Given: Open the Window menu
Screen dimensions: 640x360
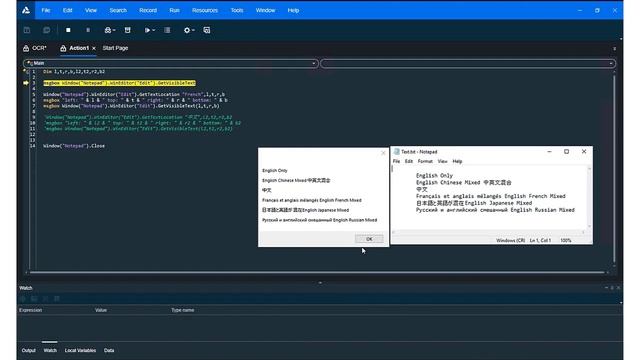Looking at the screenshot, I should 265,10.
